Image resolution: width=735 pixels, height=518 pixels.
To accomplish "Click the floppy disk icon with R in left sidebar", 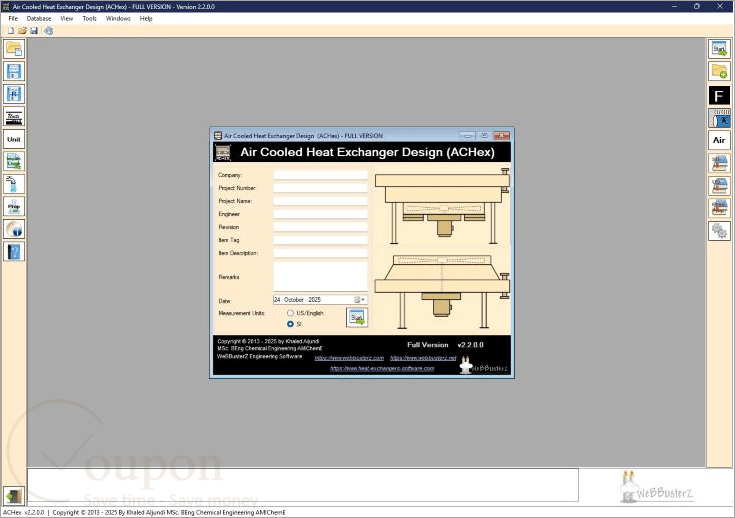I will (14, 94).
